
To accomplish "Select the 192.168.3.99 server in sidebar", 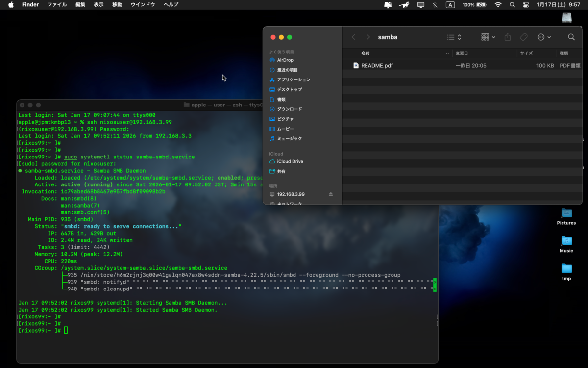I will point(291,194).
